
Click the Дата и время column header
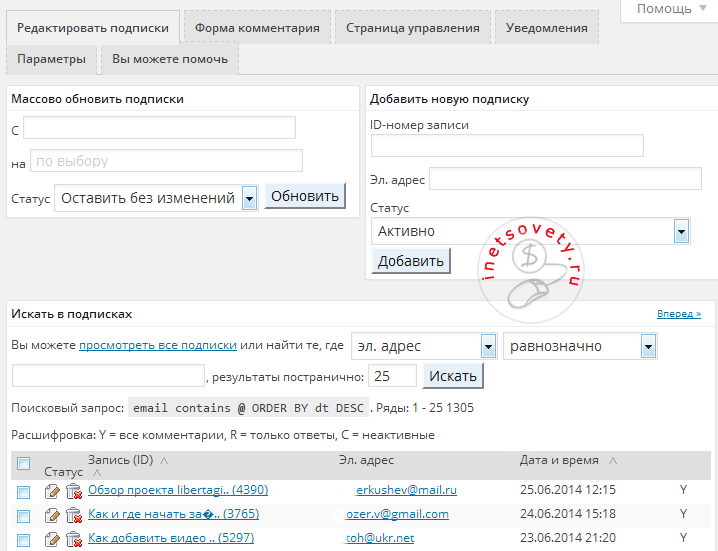(x=559, y=460)
